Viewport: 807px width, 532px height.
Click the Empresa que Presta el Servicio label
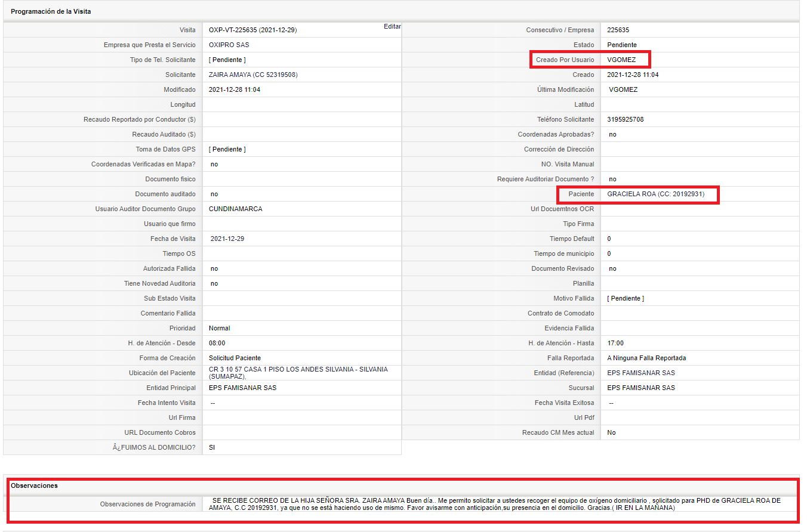coord(150,45)
